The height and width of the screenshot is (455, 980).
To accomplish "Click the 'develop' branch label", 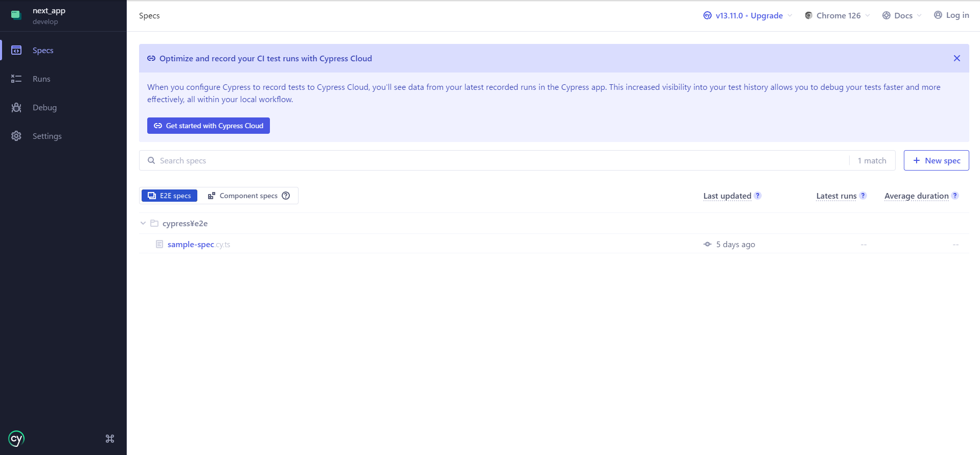I will tap(45, 21).
